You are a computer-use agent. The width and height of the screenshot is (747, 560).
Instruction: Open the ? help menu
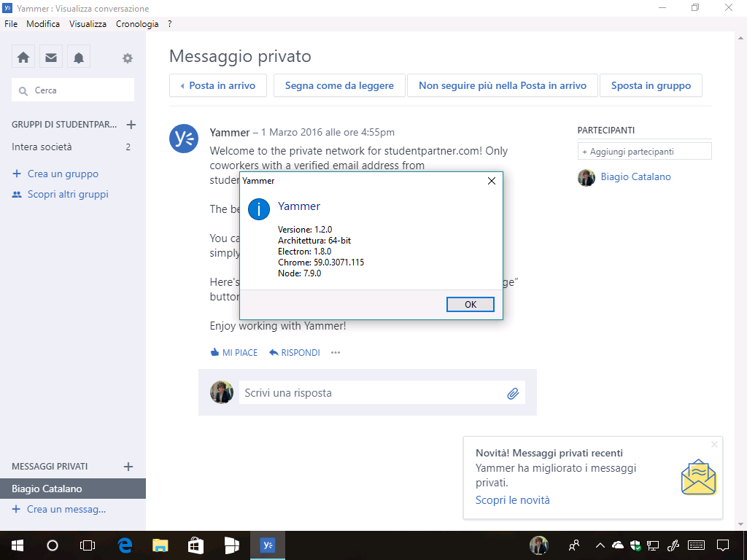click(169, 24)
